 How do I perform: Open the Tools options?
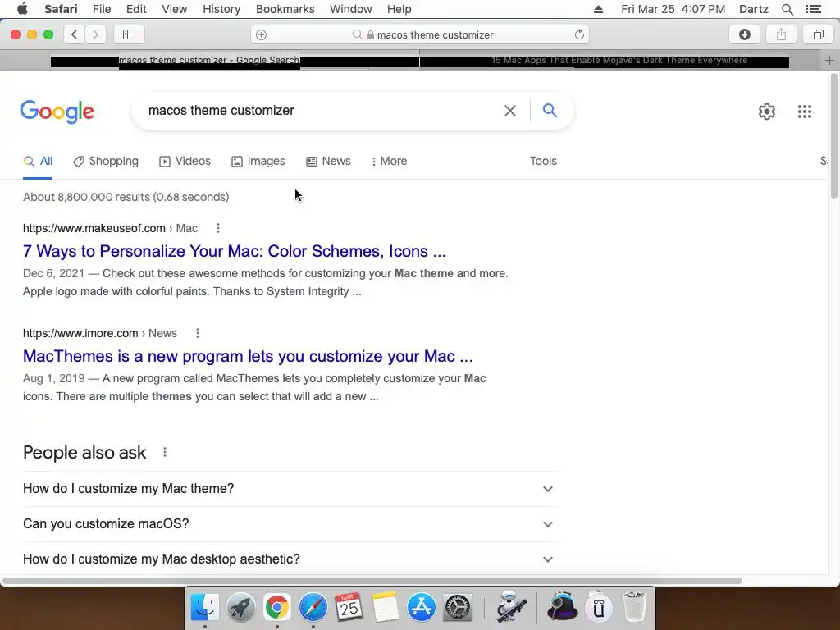[543, 162]
